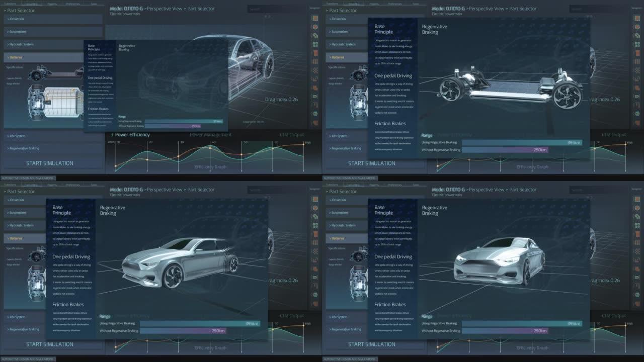Click Perspective View breadcrumb in top-left panel
Image resolution: width=644 pixels, height=362 pixels.
165,9
